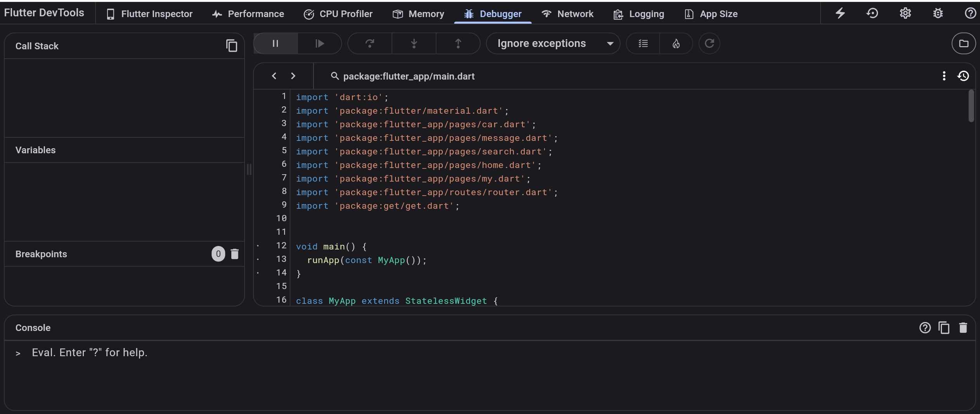Image resolution: width=980 pixels, height=414 pixels.
Task: Click the Breakpoints panel header
Action: click(x=124, y=254)
